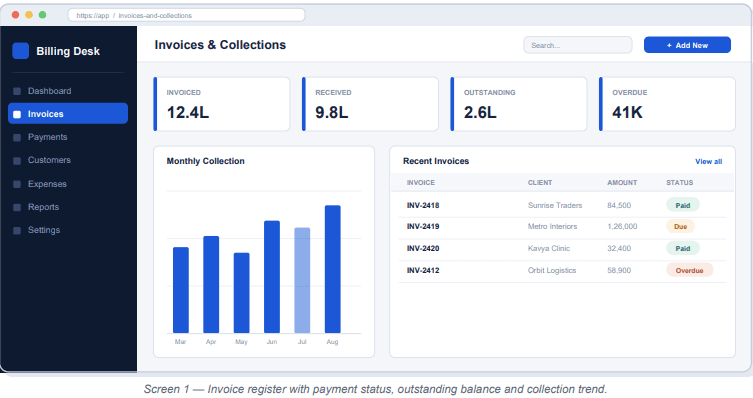Click the red close window dot
753x398 pixels.
15,15
